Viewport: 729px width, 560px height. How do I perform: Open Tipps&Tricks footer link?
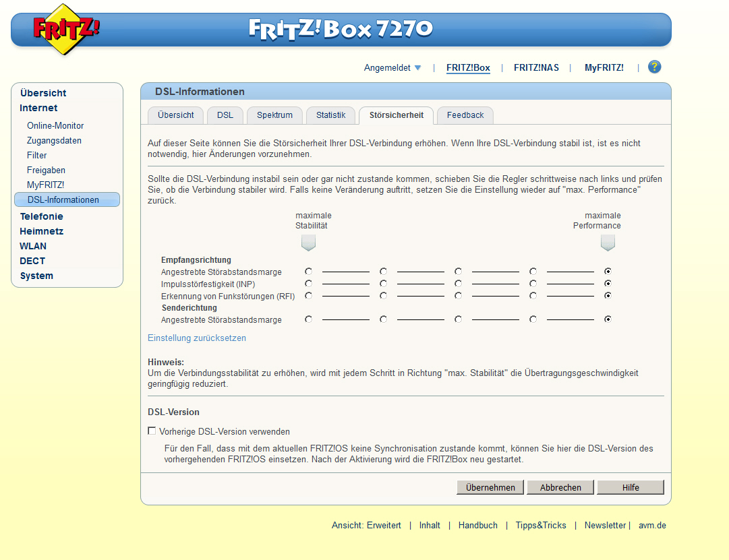[541, 525]
